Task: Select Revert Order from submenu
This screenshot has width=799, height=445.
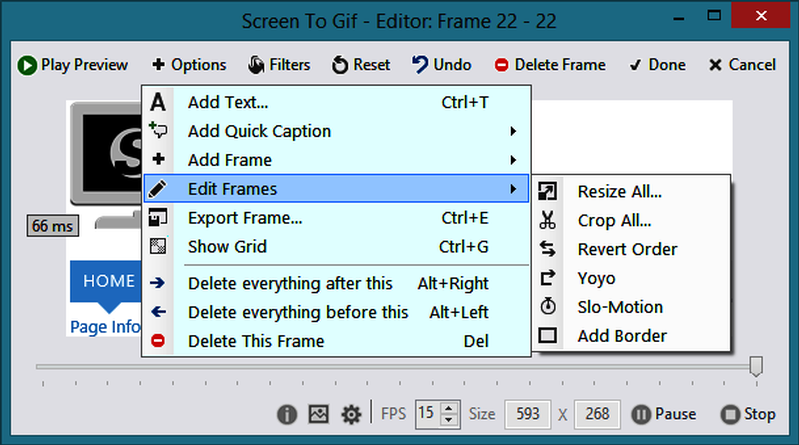Action: pos(627,249)
